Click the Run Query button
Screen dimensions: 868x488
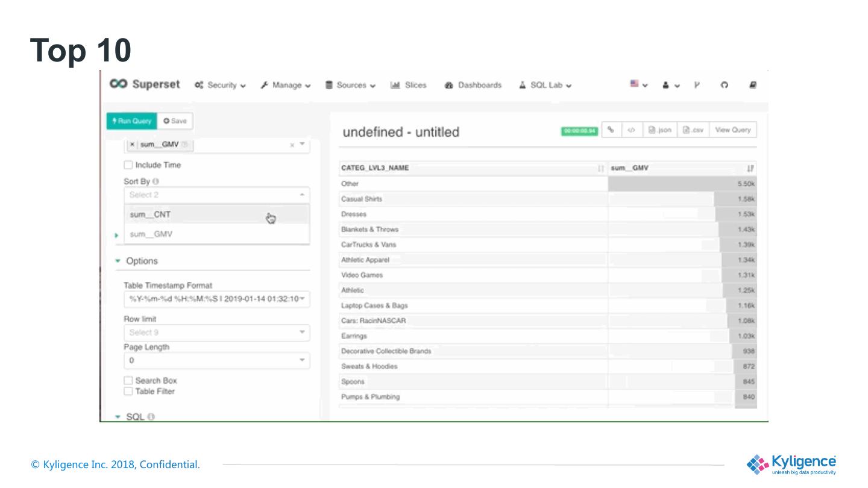click(131, 121)
